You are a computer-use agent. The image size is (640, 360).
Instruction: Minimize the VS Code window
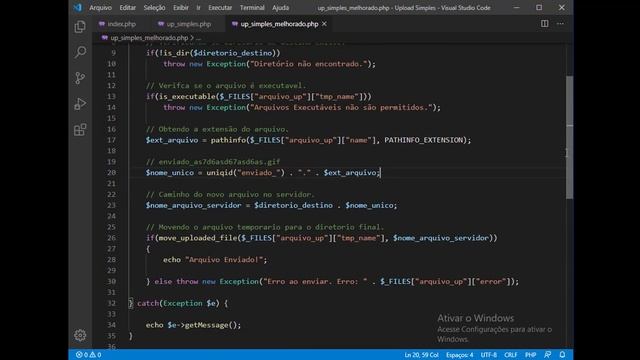click(x=516, y=7)
